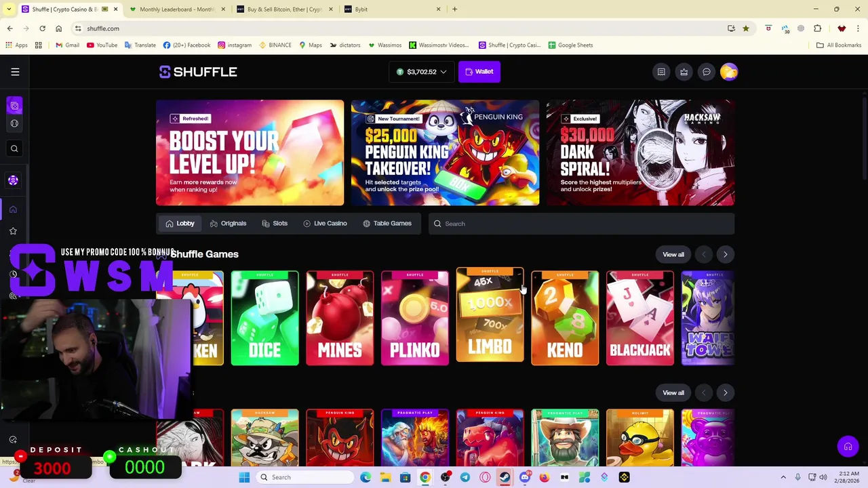Open the Google Sheets bookmark
The width and height of the screenshot is (868, 488).
[x=570, y=45]
